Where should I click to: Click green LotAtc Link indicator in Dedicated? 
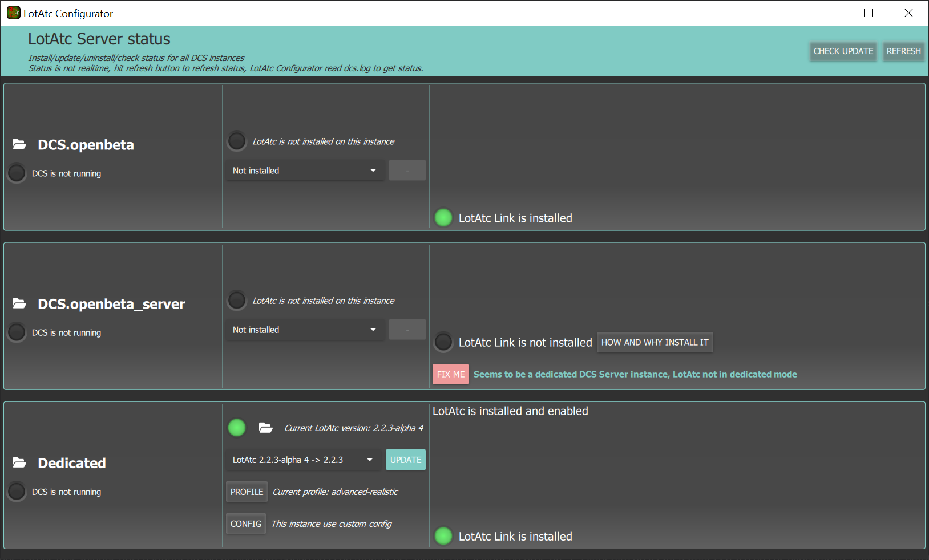tap(443, 536)
